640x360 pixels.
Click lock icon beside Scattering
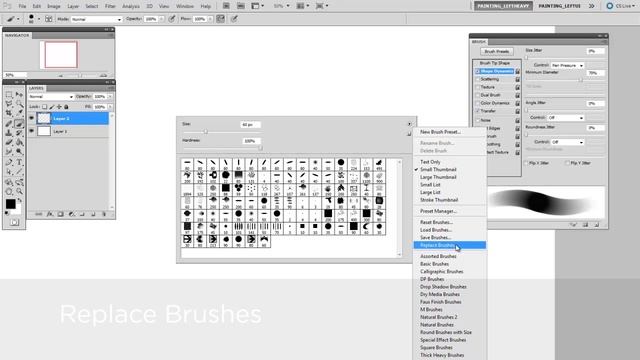[x=518, y=79]
